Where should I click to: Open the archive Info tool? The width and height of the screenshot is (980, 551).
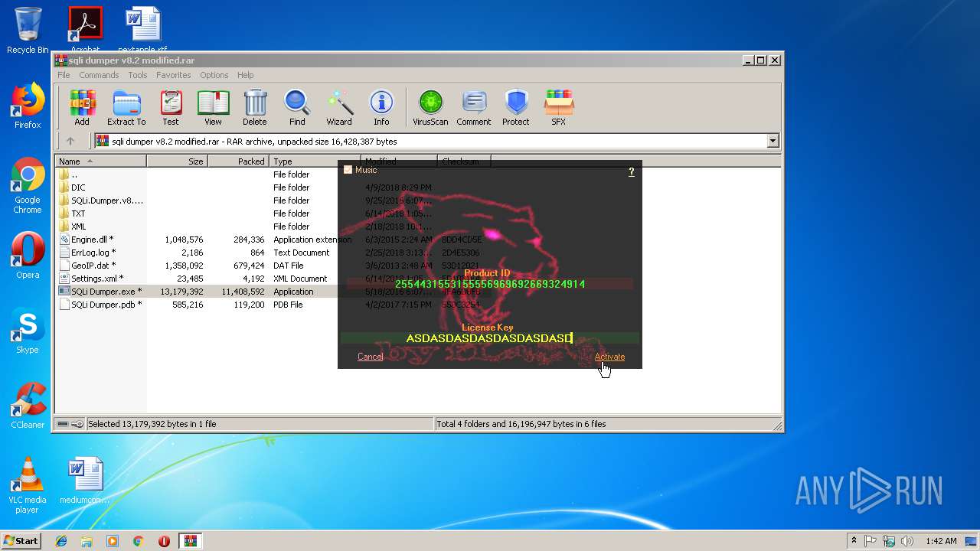click(x=381, y=108)
